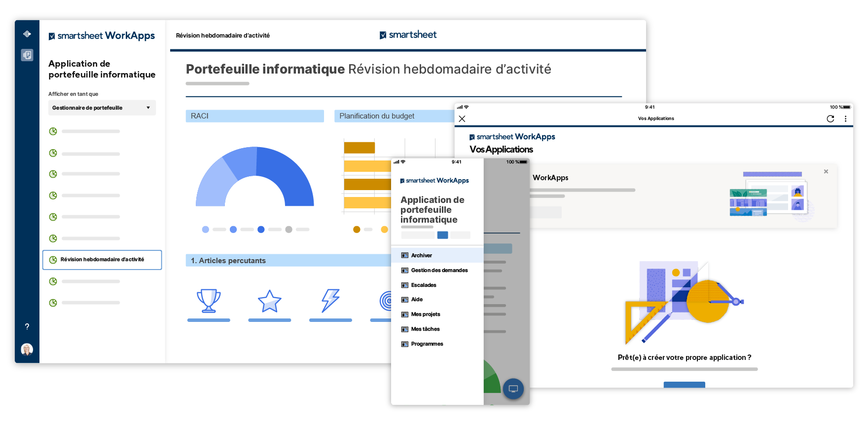This screenshot has height=433, width=868.
Task: Dismiss the WorkApps card with its X
Action: 826,172
